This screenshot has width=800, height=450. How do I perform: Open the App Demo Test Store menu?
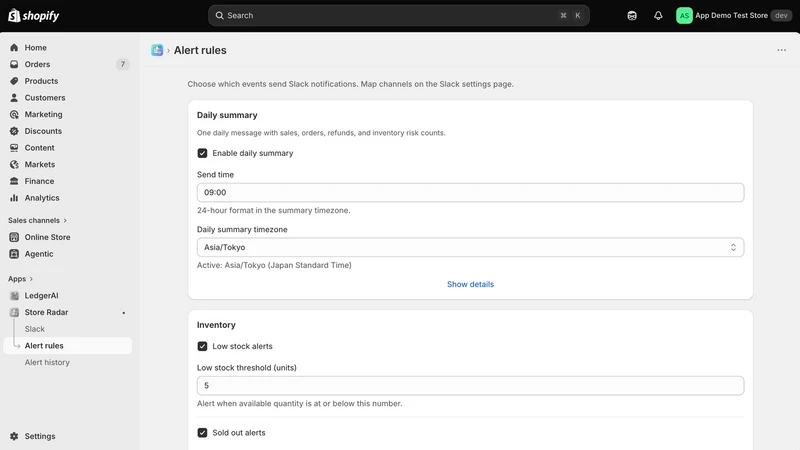[734, 15]
